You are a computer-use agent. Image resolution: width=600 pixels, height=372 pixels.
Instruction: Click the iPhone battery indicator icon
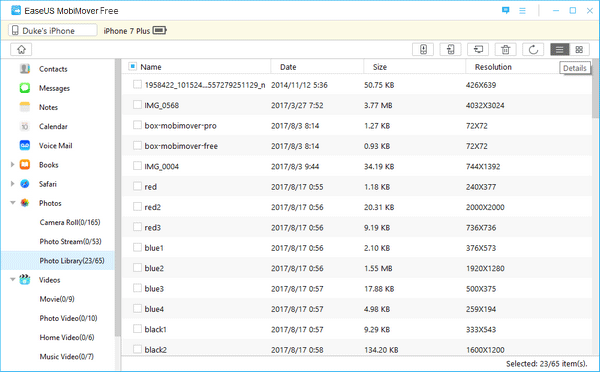pyautogui.click(x=160, y=30)
